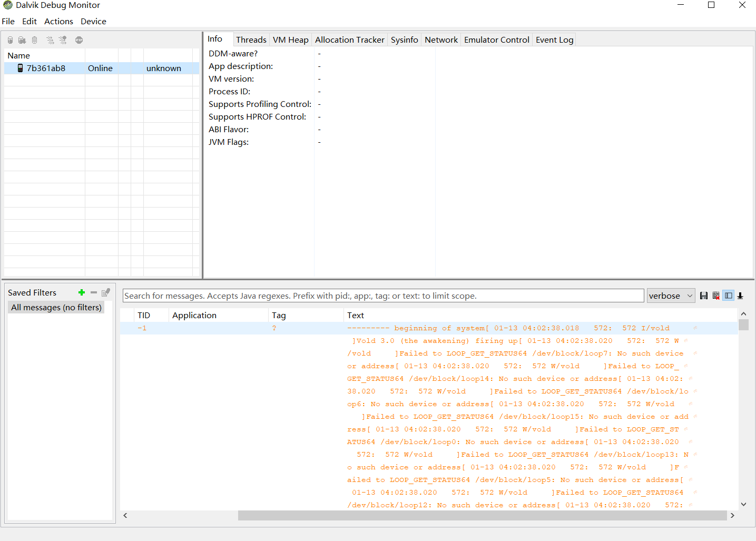756x541 pixels.
Task: Save the logcat log with floppy disk icon
Action: coord(704,296)
